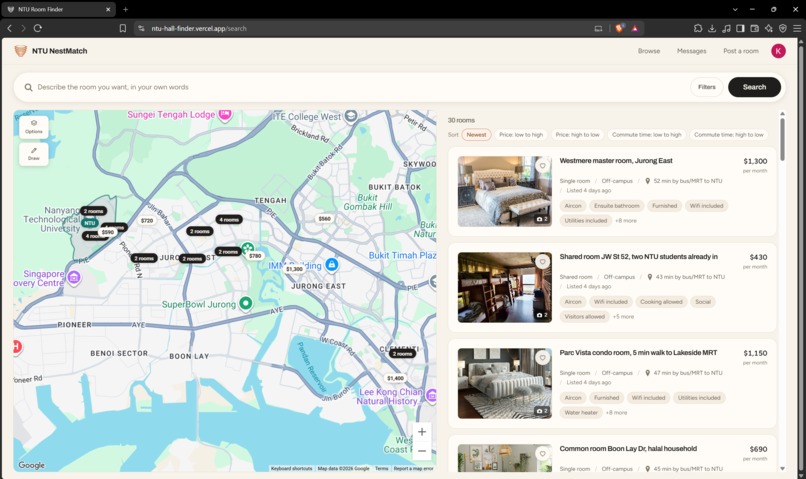The height and width of the screenshot is (479, 806).
Task: Favorite the Parc Vista condo room listing
Action: pyautogui.click(x=542, y=358)
